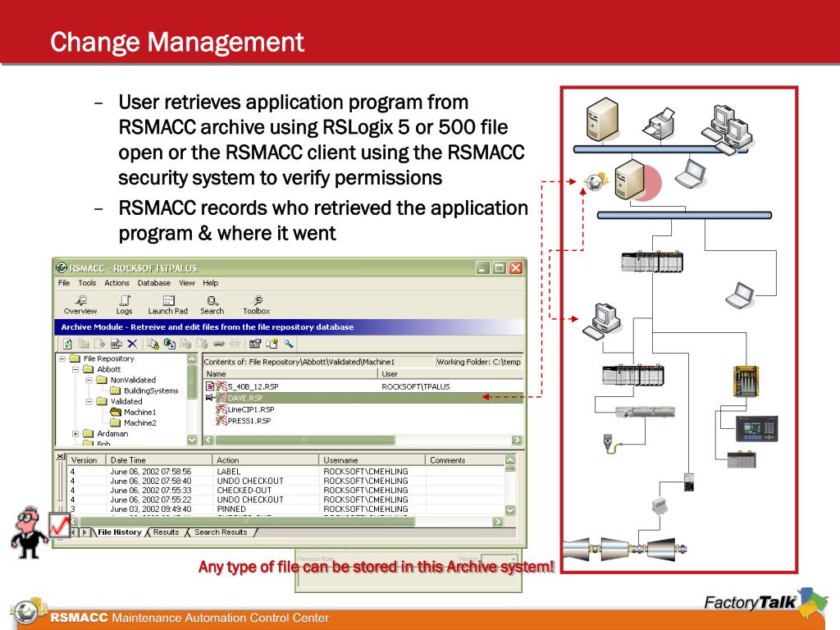The image size is (840, 630).
Task: Select the LABEL action history row
Action: coord(286,472)
